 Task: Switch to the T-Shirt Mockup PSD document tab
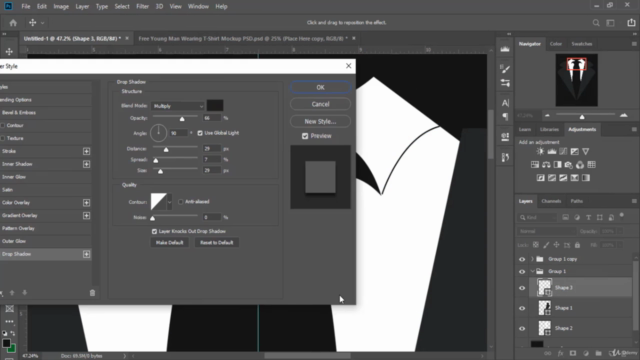(243, 38)
